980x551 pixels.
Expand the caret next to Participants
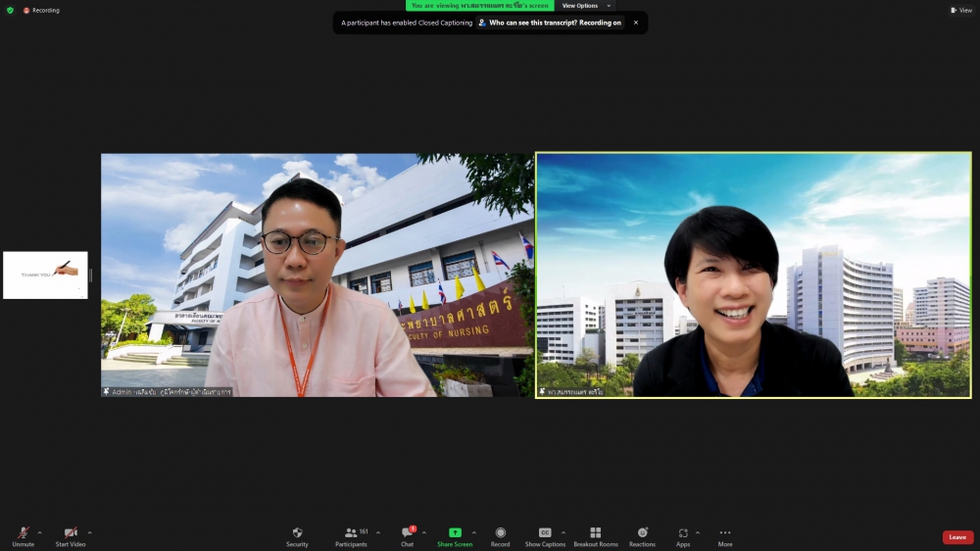(x=378, y=532)
